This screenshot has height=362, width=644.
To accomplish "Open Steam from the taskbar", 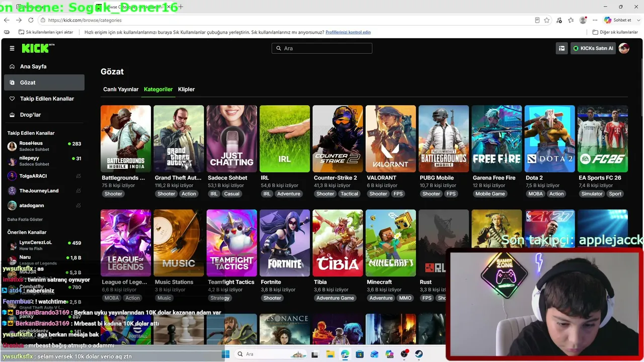I will coord(419,354).
